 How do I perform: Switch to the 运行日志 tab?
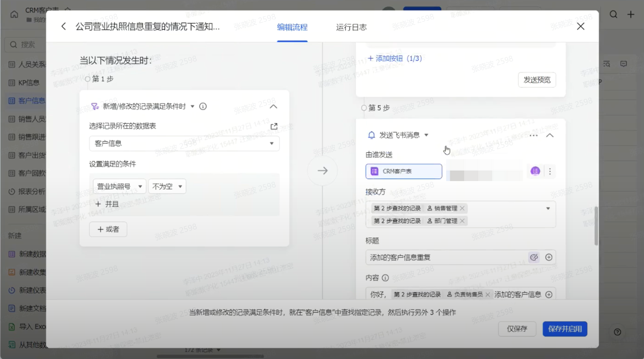[351, 27]
